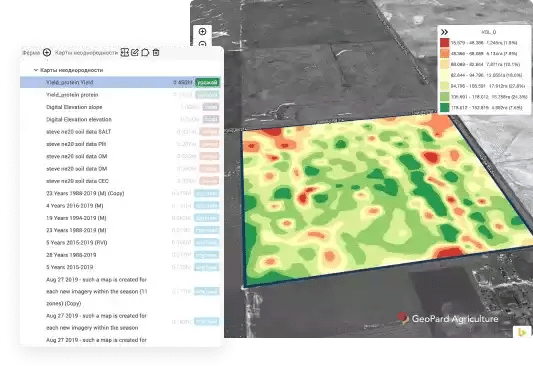Select the 28 Years 1988-2019 row

pyautogui.click(x=120, y=255)
